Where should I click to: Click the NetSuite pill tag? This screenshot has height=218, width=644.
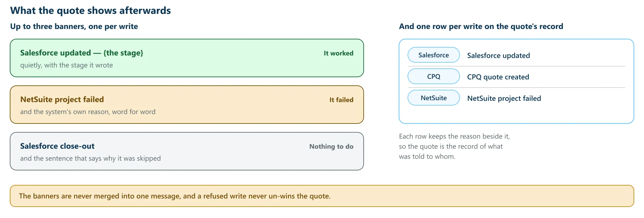tap(434, 98)
